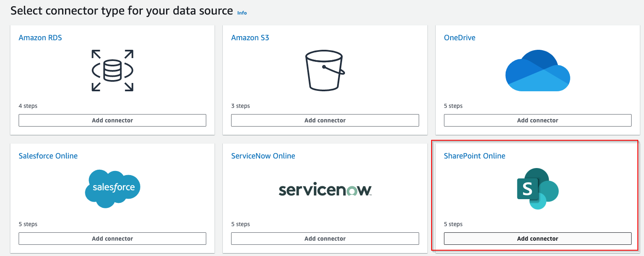Click the Salesforce cloud logo

click(x=112, y=188)
